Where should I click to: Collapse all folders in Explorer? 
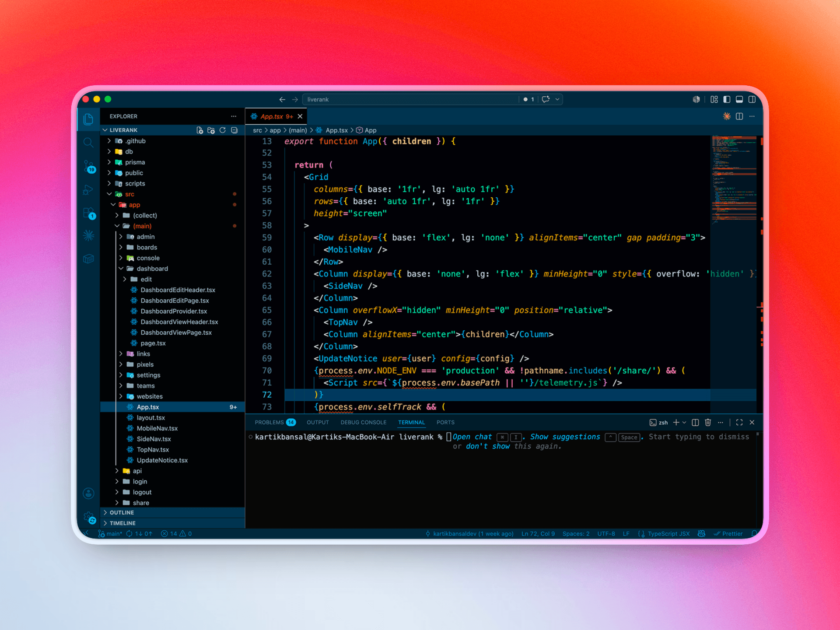(x=234, y=130)
